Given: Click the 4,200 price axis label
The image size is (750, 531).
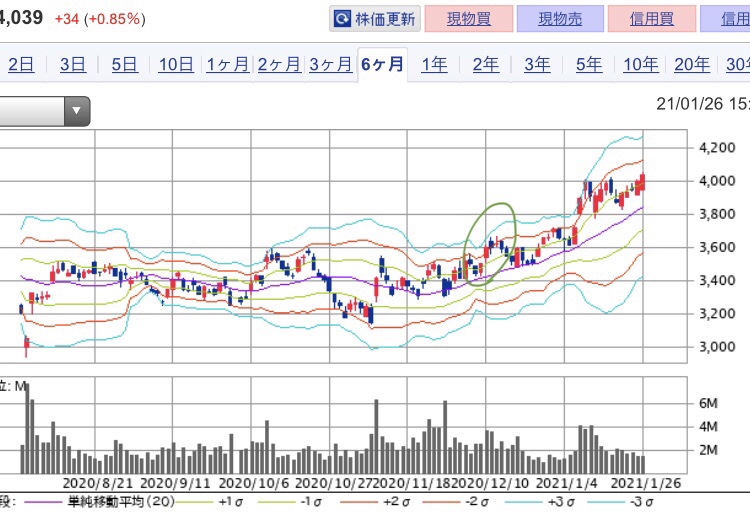Looking at the screenshot, I should tap(717, 148).
